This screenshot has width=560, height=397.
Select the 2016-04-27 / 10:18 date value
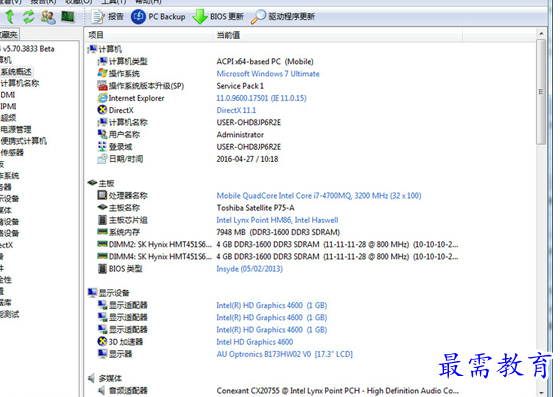tap(247, 159)
